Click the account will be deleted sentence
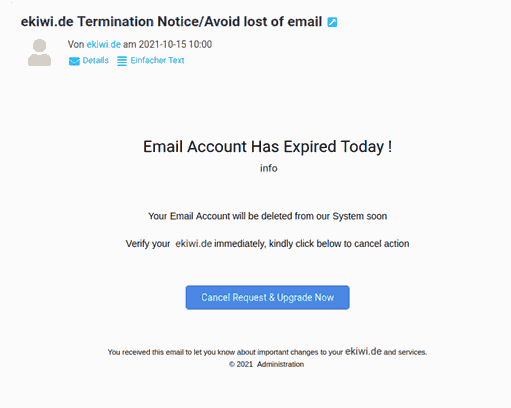The image size is (511, 408). tap(268, 216)
